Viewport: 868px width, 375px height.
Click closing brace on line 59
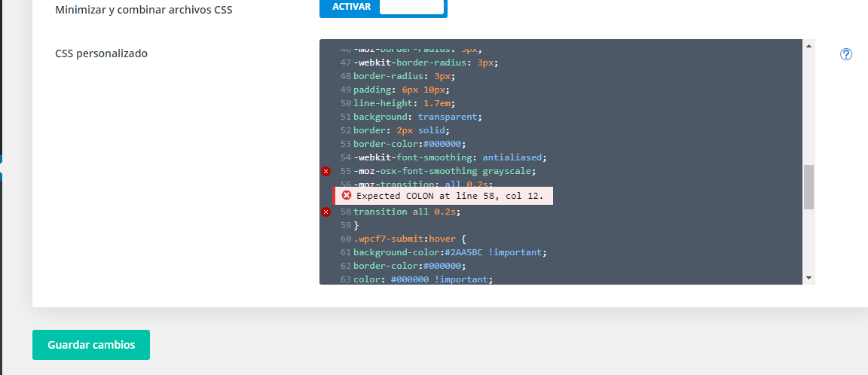pos(356,225)
